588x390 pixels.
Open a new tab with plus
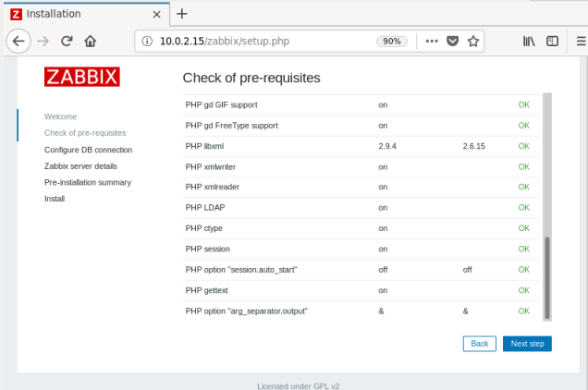[182, 14]
